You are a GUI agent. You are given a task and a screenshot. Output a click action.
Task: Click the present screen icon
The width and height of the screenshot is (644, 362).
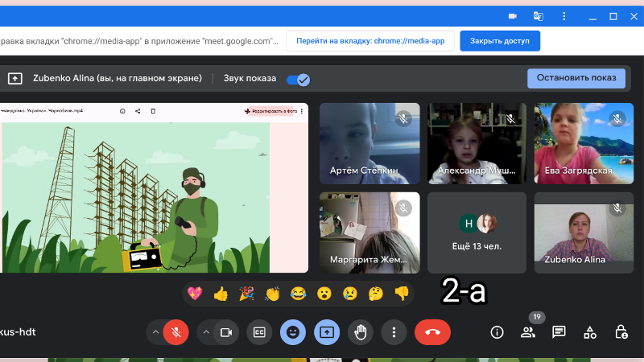point(327,332)
